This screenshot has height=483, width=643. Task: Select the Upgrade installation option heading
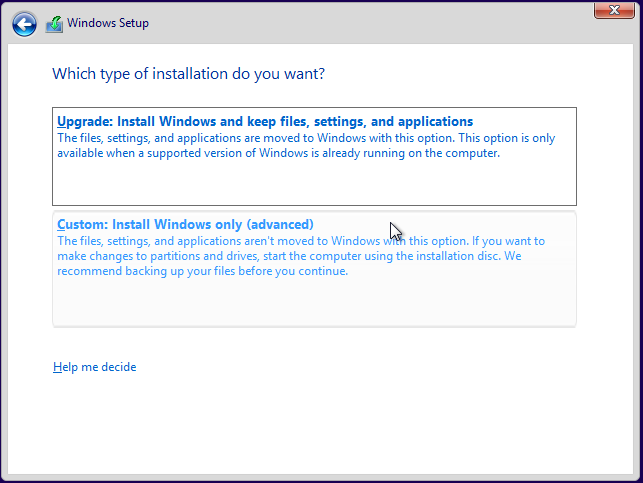pos(265,122)
